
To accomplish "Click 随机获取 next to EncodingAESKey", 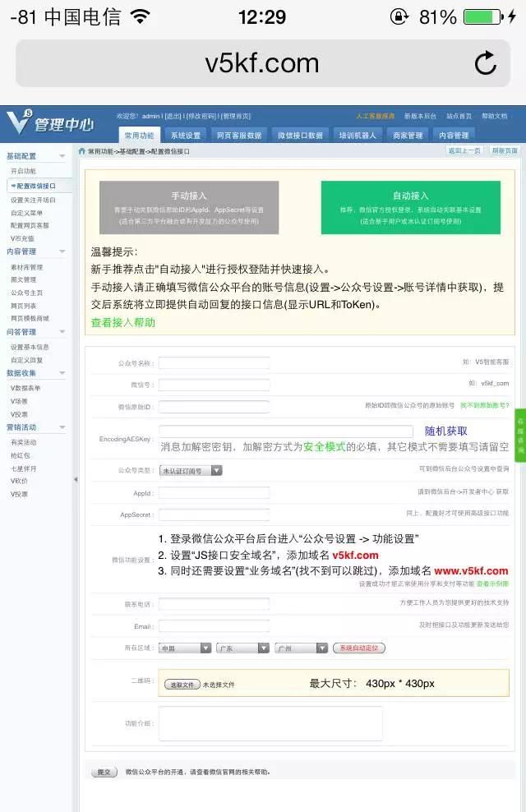I will pyautogui.click(x=445, y=431).
